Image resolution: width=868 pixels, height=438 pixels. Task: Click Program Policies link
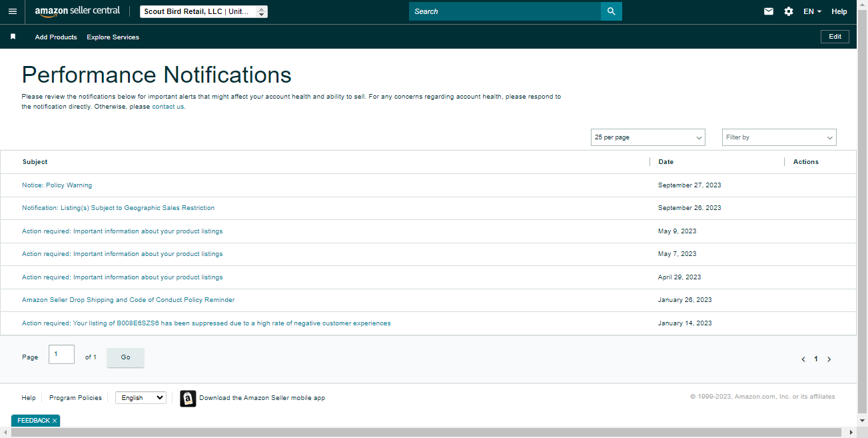(x=75, y=398)
